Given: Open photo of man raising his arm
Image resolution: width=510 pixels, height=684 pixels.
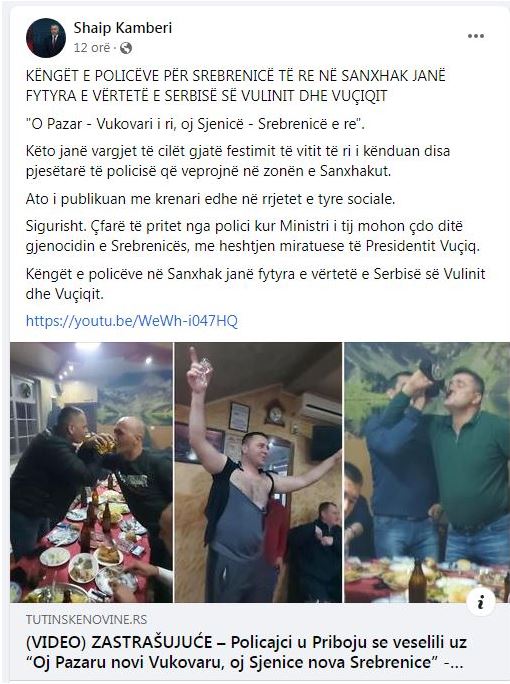Looking at the screenshot, I should tap(259, 472).
